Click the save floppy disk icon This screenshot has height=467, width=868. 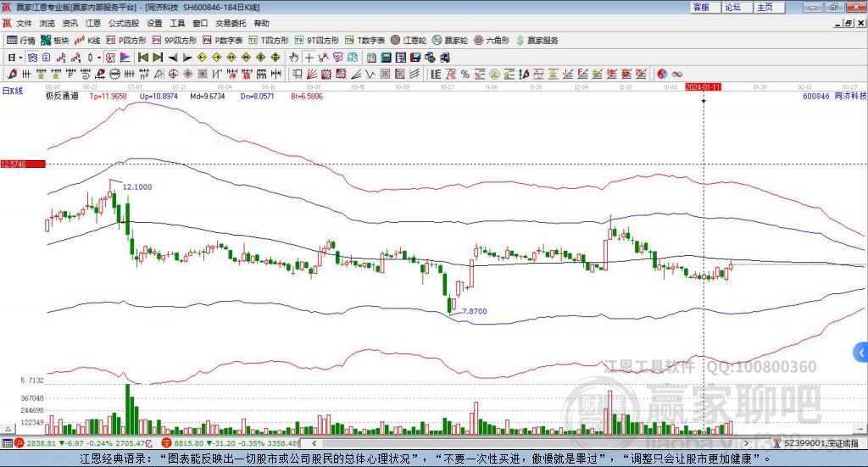(417, 58)
